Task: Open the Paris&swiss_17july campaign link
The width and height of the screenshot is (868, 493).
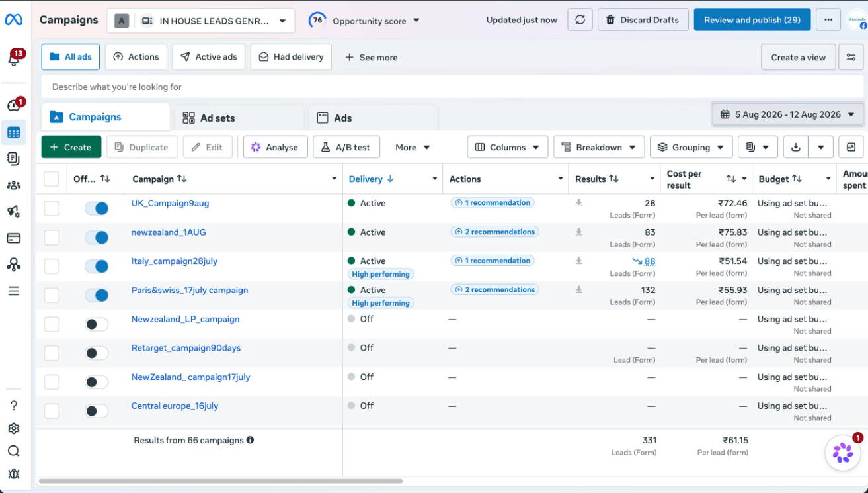Action: [x=190, y=290]
